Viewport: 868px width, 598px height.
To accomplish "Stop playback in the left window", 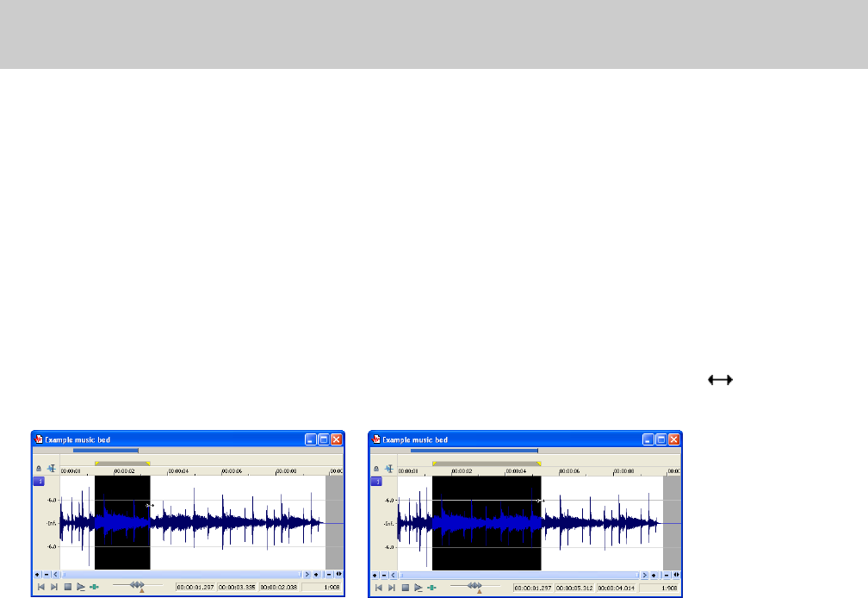I will [x=68, y=587].
